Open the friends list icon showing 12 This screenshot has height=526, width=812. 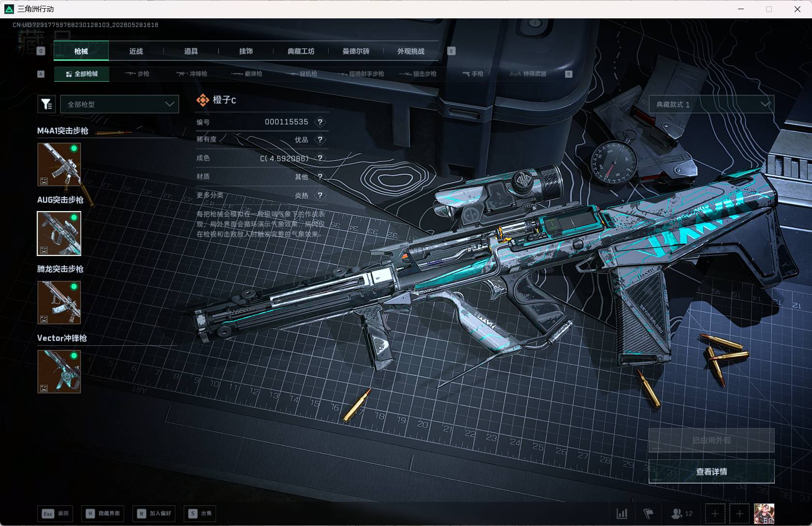point(682,513)
